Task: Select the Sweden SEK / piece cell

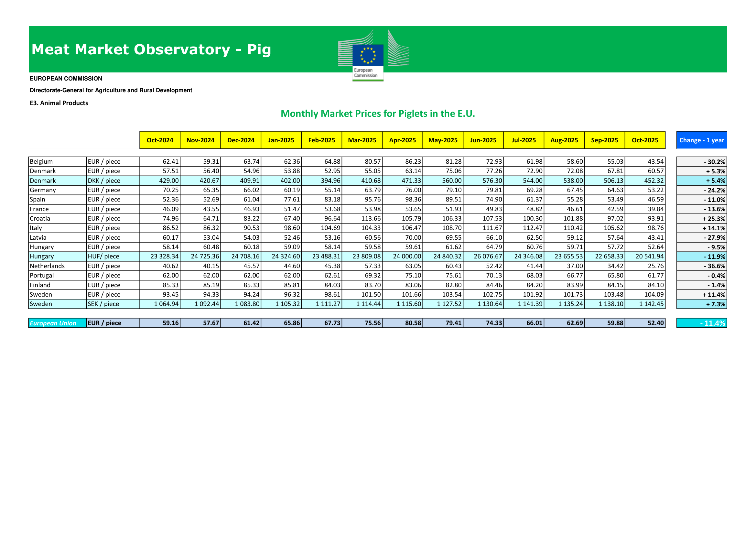Action: pos(103,304)
